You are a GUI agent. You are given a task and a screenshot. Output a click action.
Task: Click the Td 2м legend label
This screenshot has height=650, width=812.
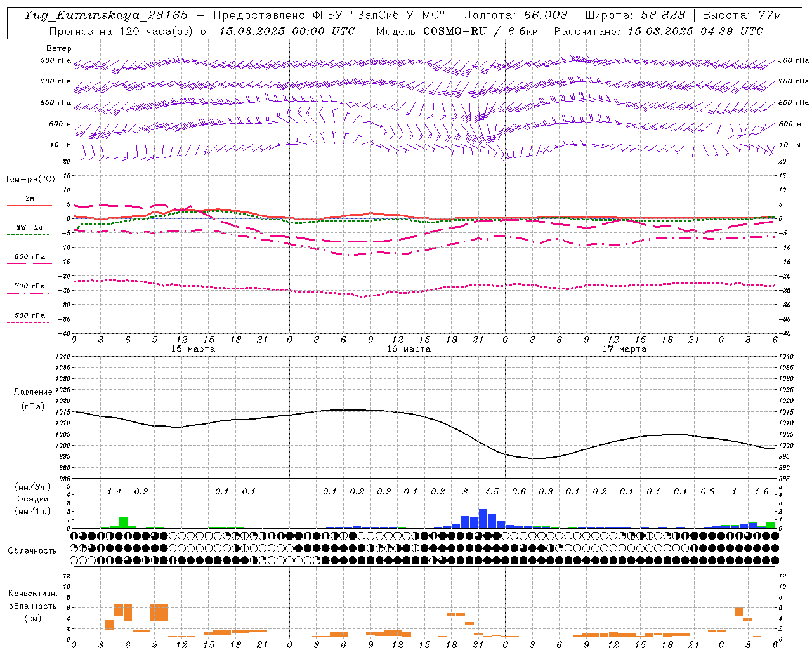[29, 227]
